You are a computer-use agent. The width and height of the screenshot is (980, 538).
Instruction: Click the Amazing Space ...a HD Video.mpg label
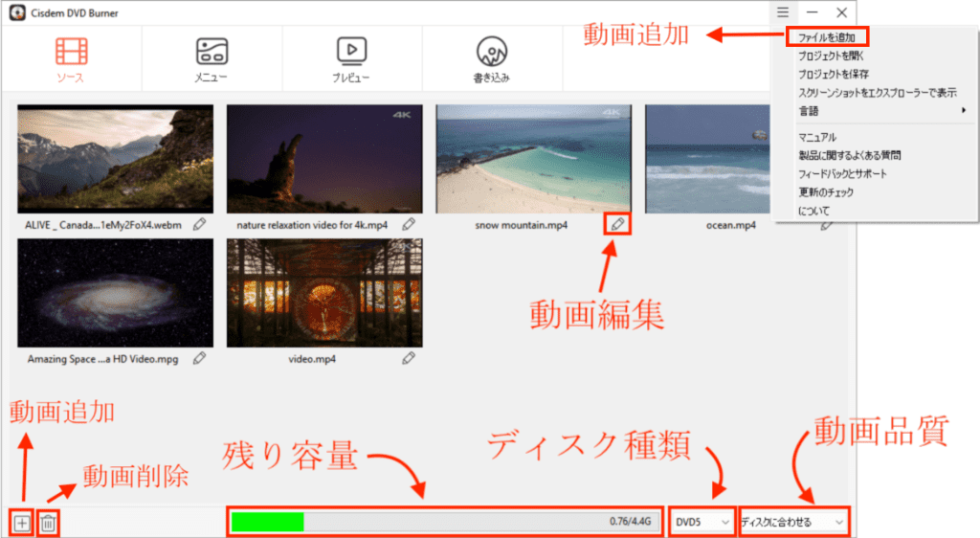coord(102,359)
